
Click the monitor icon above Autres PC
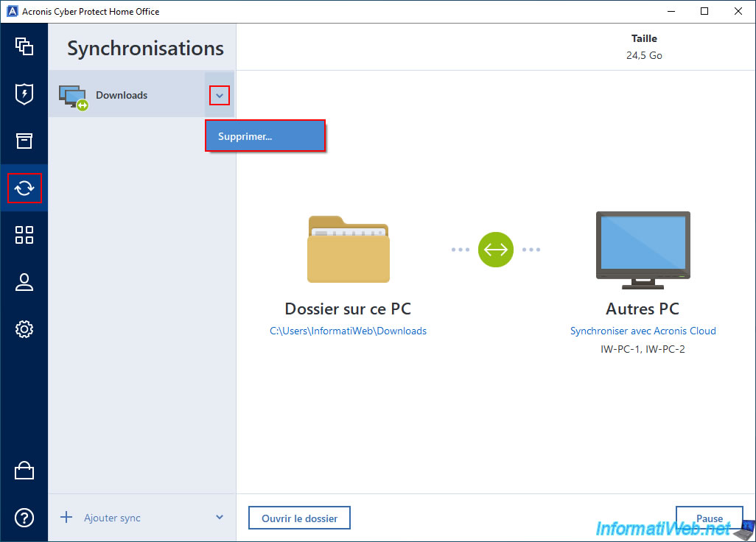point(643,250)
